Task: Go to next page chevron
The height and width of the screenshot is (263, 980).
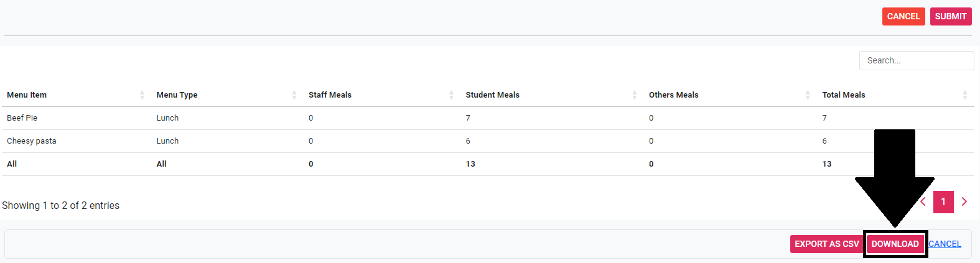Action: tap(964, 201)
